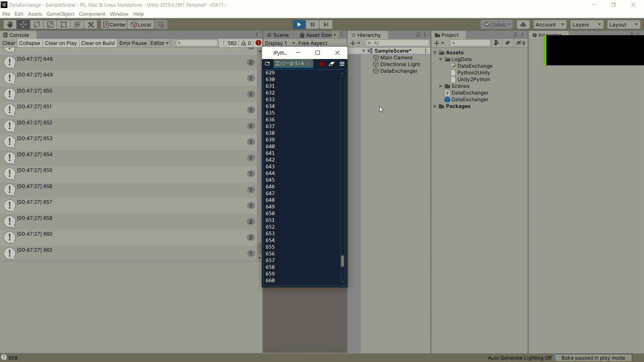Select the Hand tool for panning the scene

(x=9, y=24)
